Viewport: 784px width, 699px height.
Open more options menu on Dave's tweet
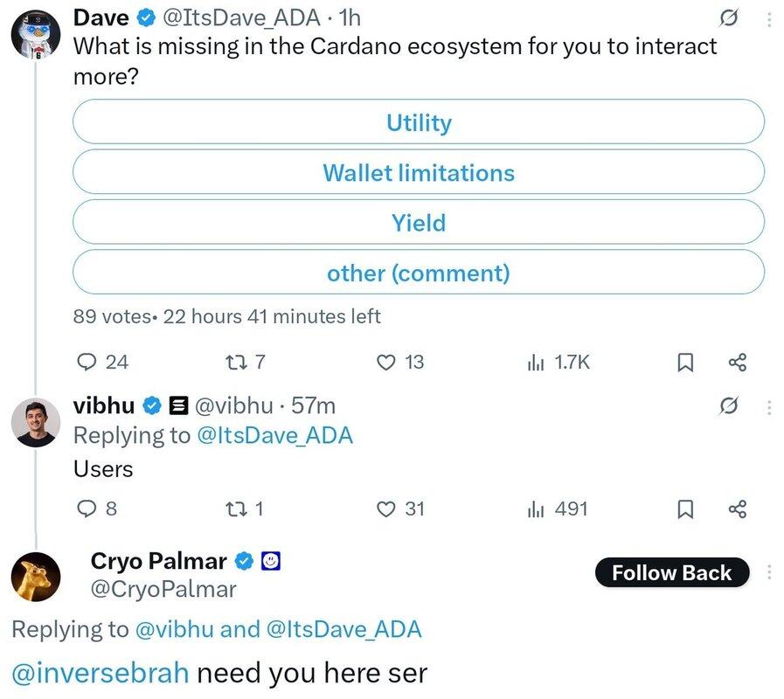pos(768,19)
